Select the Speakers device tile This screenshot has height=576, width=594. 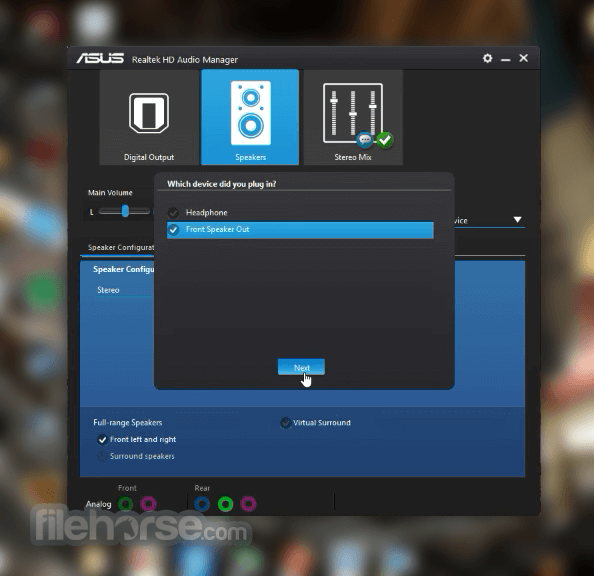(x=250, y=117)
